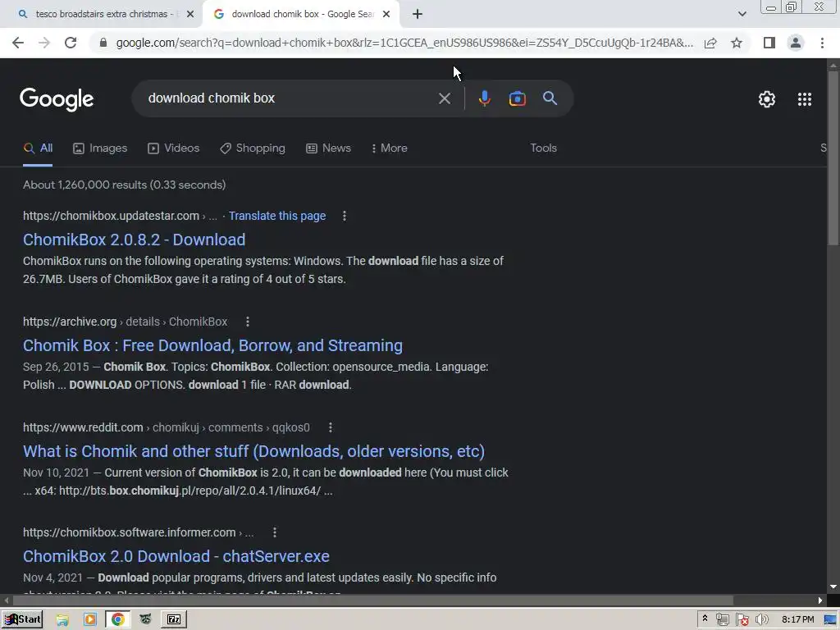Image resolution: width=840 pixels, height=630 pixels.
Task: Click the horizontal scrollbar thumb
Action: pyautogui.click(x=372, y=600)
